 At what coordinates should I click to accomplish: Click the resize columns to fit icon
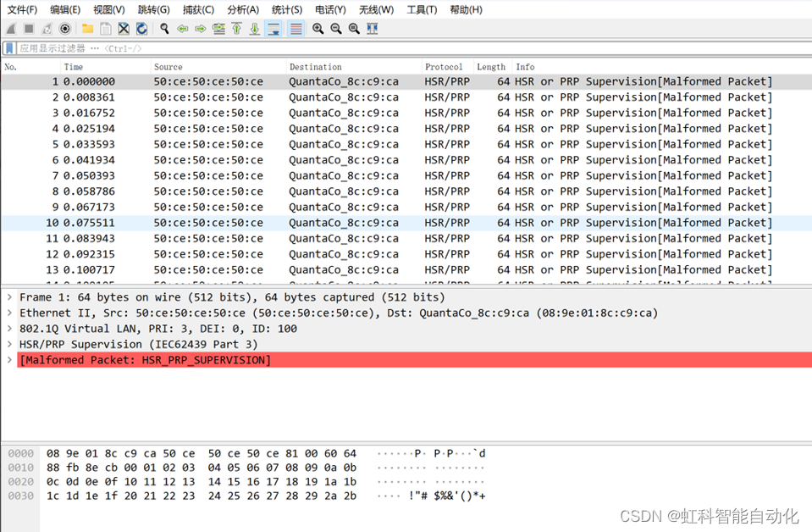pos(372,29)
